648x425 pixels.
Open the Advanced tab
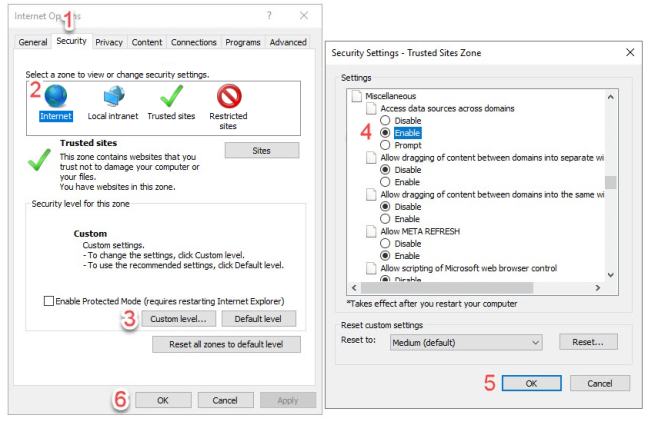point(288,42)
